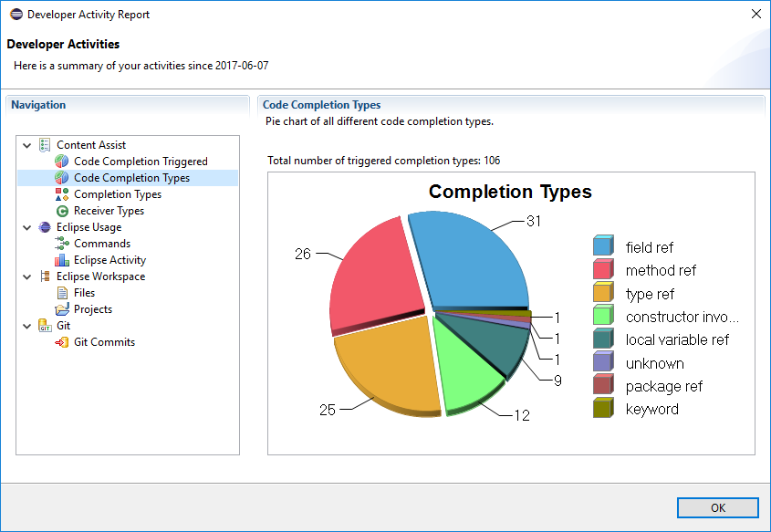The height and width of the screenshot is (532, 771).
Task: Open Completion Types navigation entry
Action: [118, 194]
